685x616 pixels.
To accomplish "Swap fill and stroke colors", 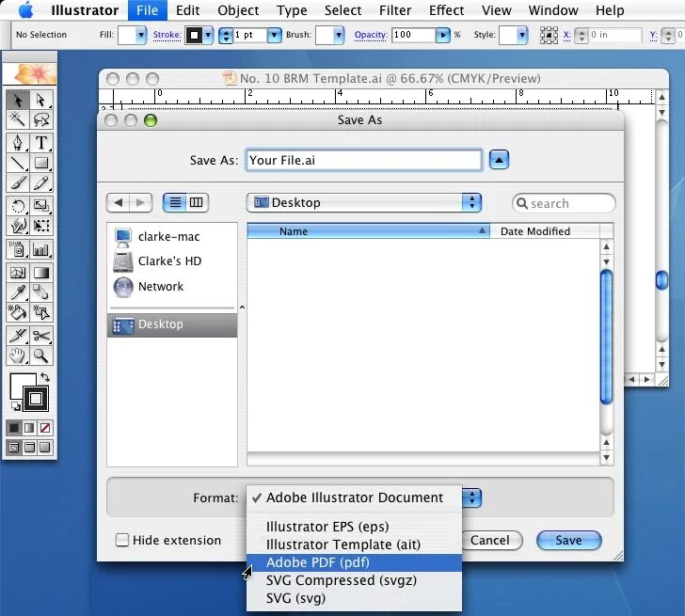I will click(44, 377).
